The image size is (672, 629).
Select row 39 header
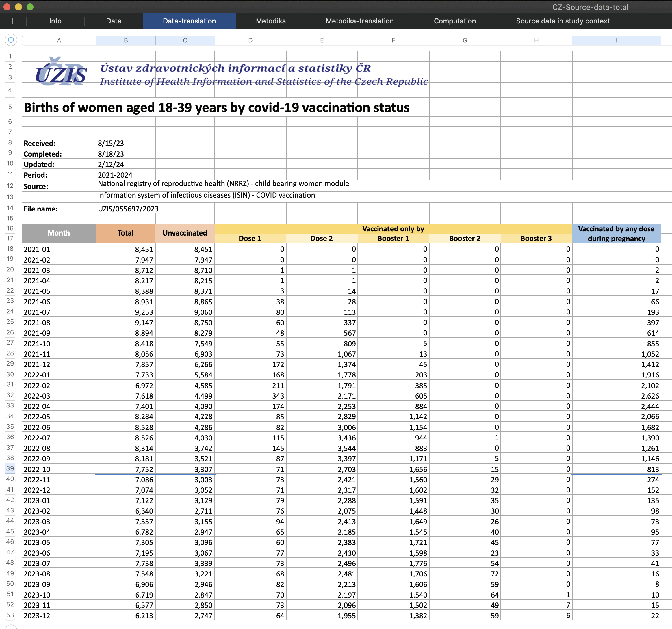[x=10, y=468]
